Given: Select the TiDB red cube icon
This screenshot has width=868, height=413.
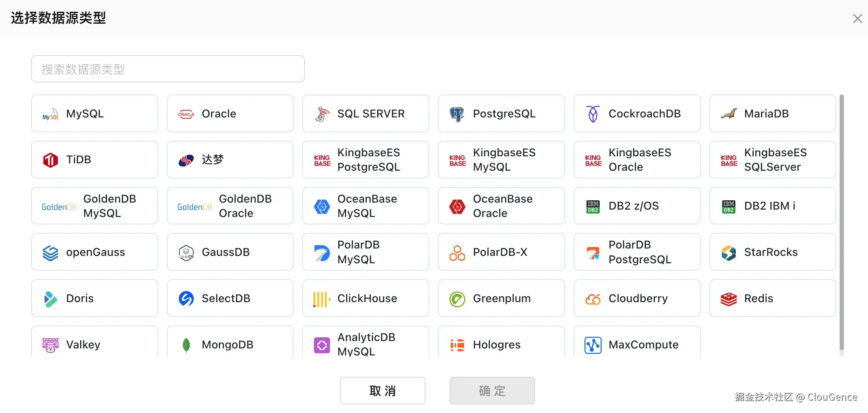Looking at the screenshot, I should click(x=51, y=160).
